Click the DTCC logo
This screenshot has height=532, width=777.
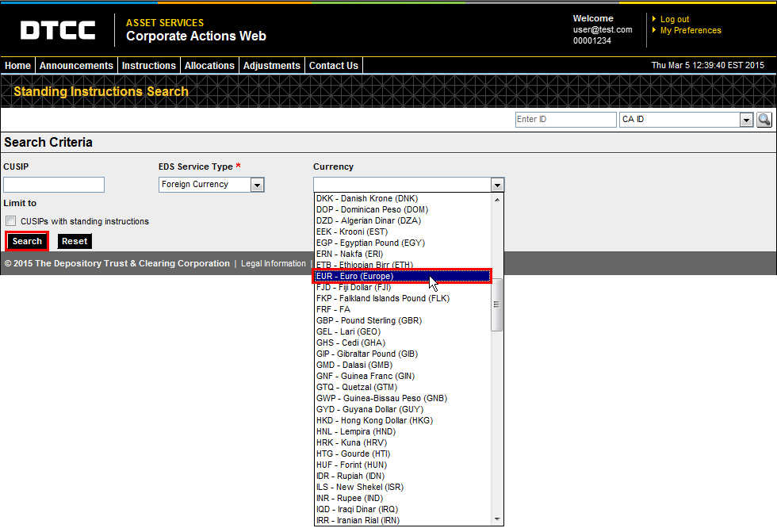pos(58,30)
